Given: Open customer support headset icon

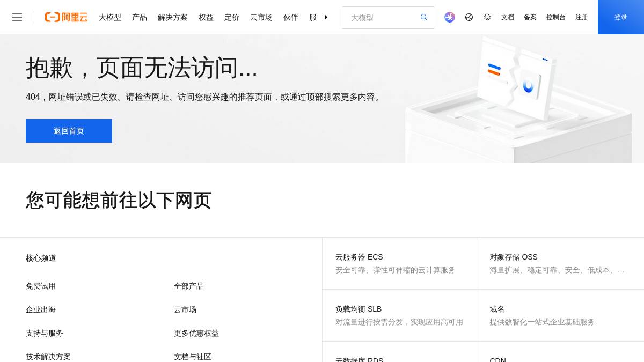Looking at the screenshot, I should [487, 17].
